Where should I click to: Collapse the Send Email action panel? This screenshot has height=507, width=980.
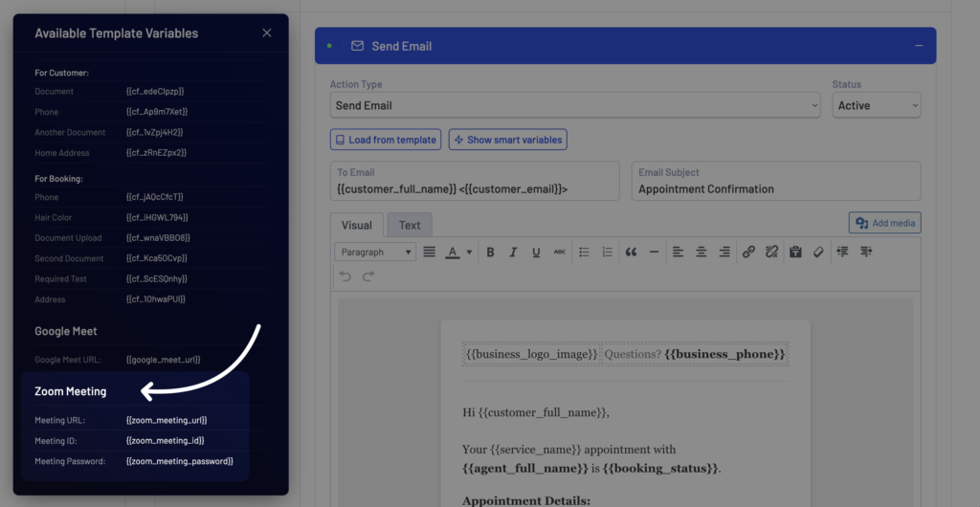[x=919, y=46]
